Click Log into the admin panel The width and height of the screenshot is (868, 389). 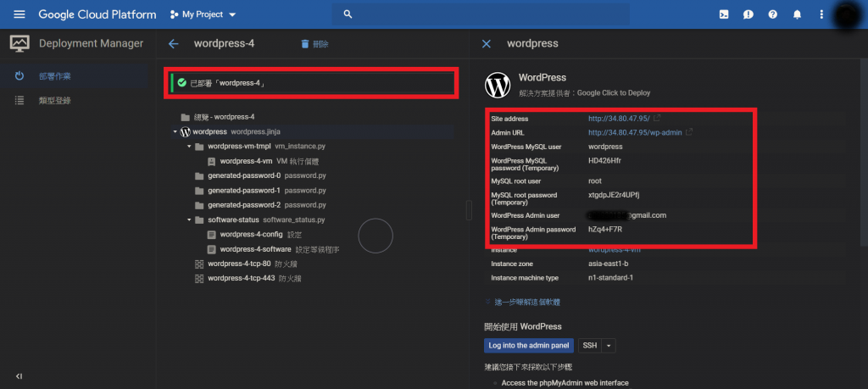point(529,345)
